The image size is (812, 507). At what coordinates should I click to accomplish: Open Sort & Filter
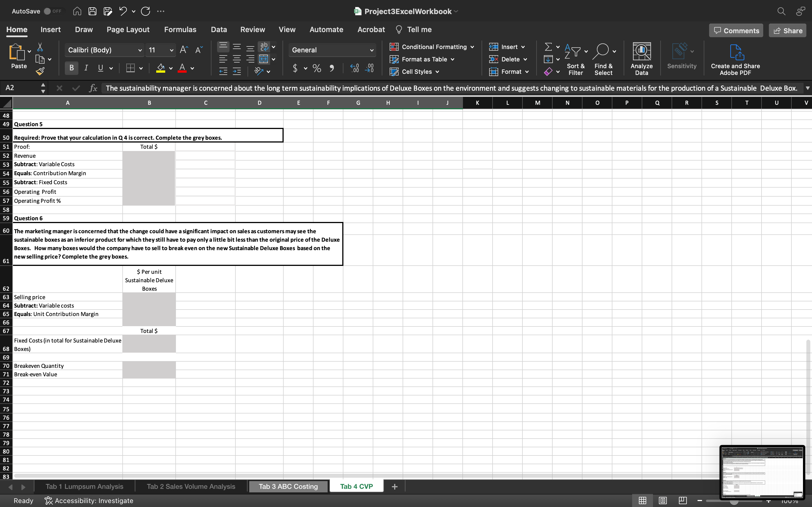click(576, 59)
